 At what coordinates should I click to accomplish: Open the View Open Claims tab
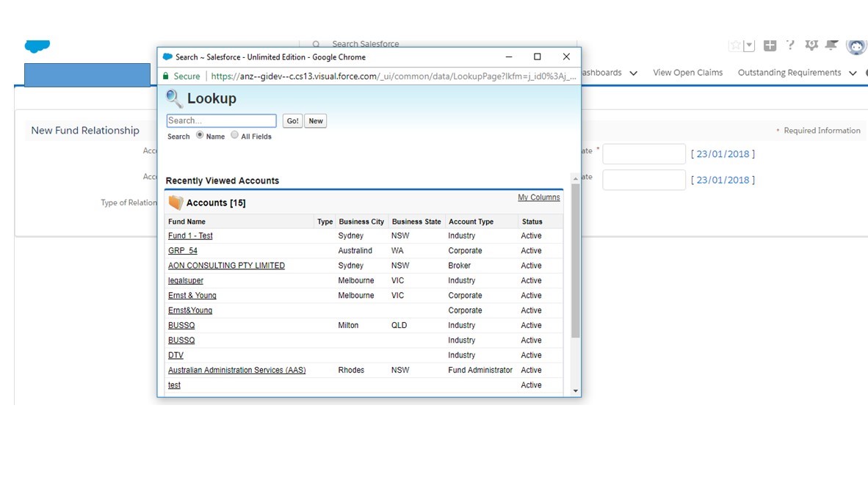coord(687,73)
